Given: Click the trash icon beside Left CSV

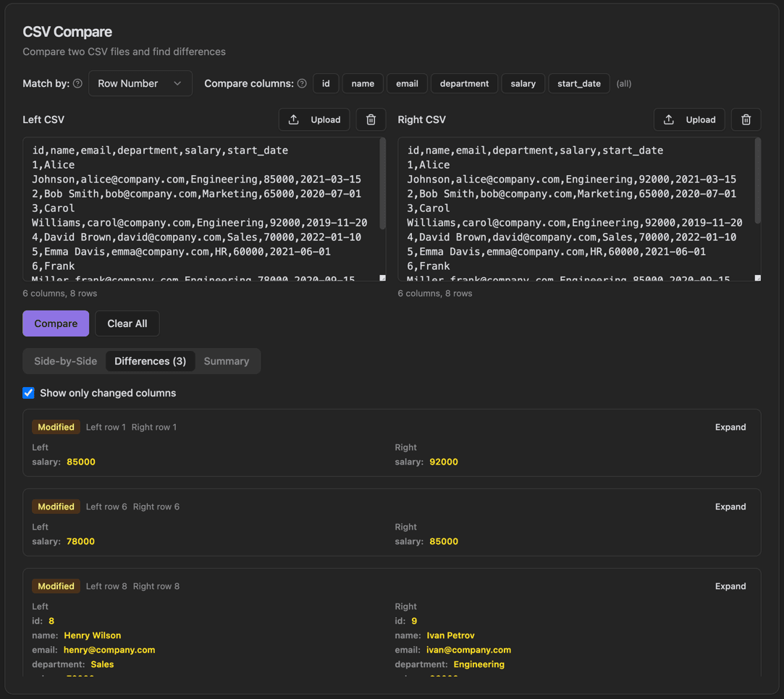Looking at the screenshot, I should pyautogui.click(x=371, y=119).
